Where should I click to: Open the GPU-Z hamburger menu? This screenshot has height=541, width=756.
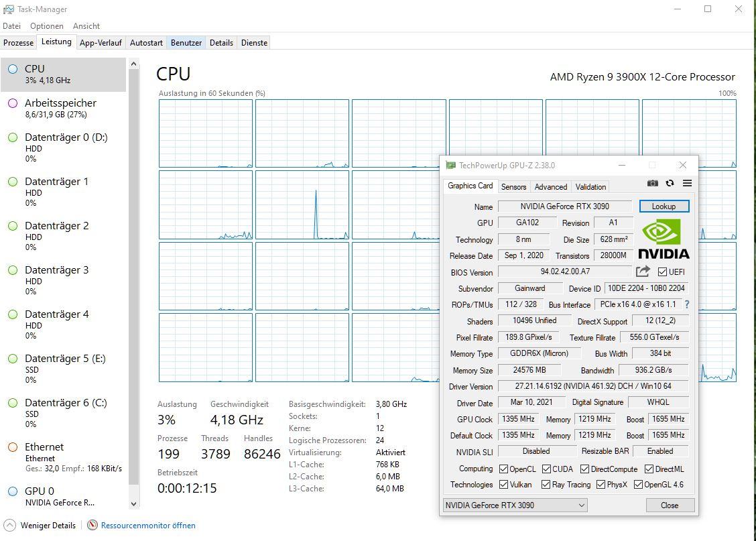pos(687,183)
